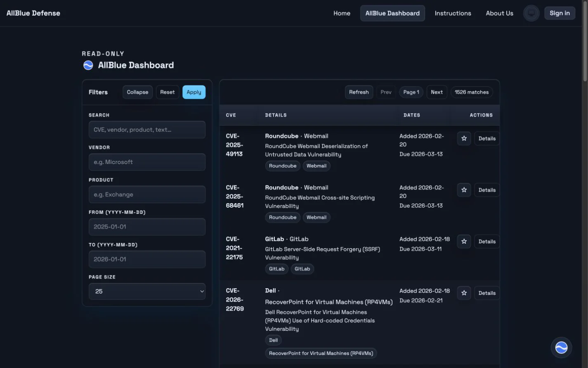588x368 pixels.
Task: Click the Page 1 indicator
Action: (411, 92)
